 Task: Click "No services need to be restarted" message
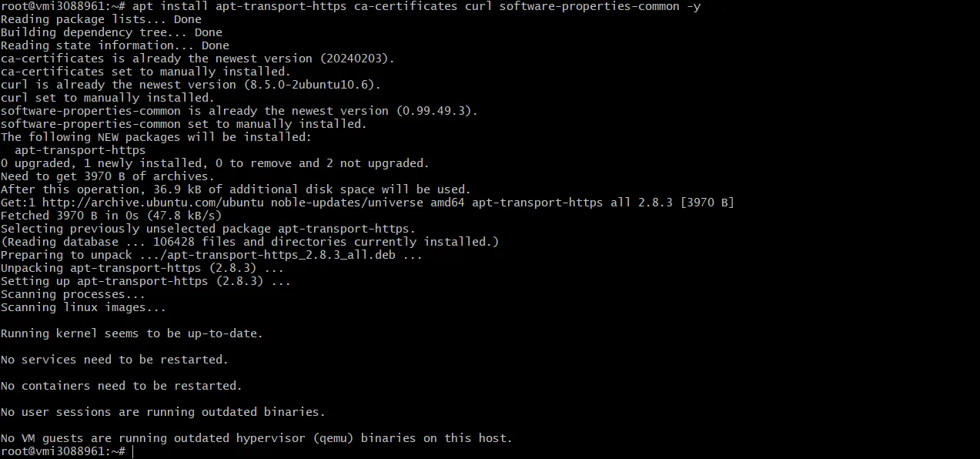tap(115, 360)
